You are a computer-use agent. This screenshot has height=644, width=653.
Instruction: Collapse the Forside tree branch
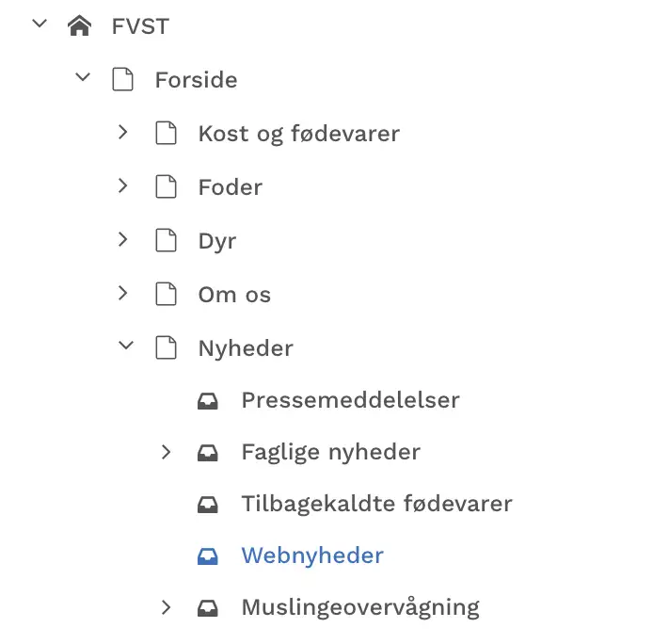83,79
